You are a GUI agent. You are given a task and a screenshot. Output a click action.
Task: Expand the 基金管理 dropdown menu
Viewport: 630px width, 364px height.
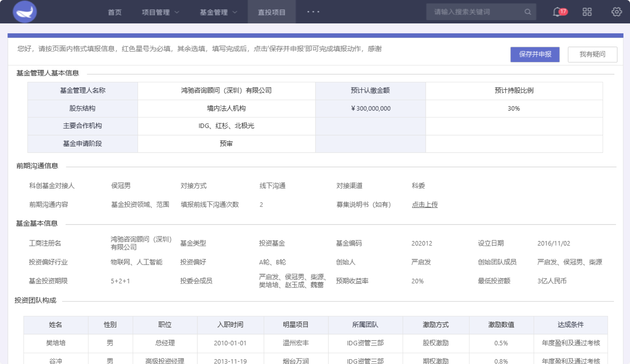tap(219, 12)
